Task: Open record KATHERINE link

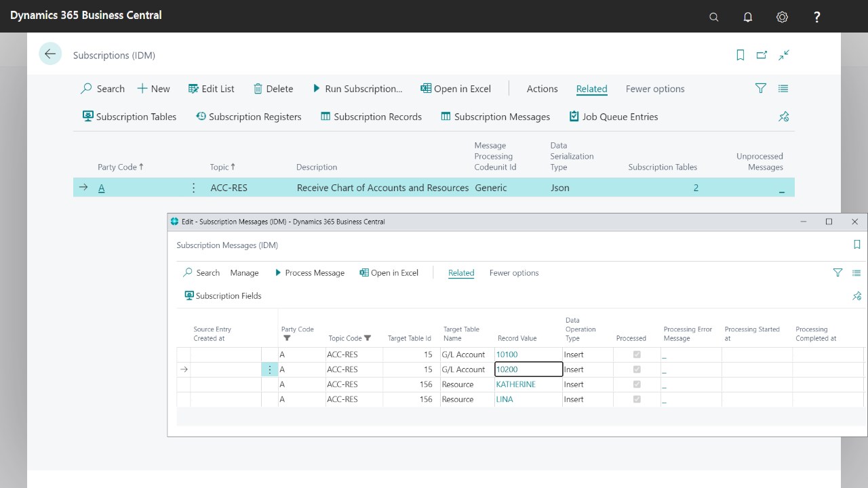Action: (x=516, y=384)
